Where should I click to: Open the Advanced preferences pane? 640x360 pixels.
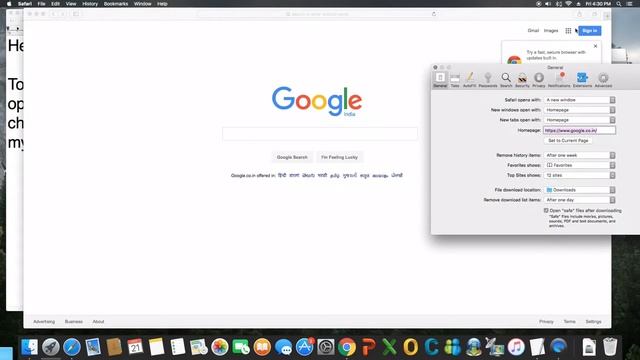pos(603,80)
